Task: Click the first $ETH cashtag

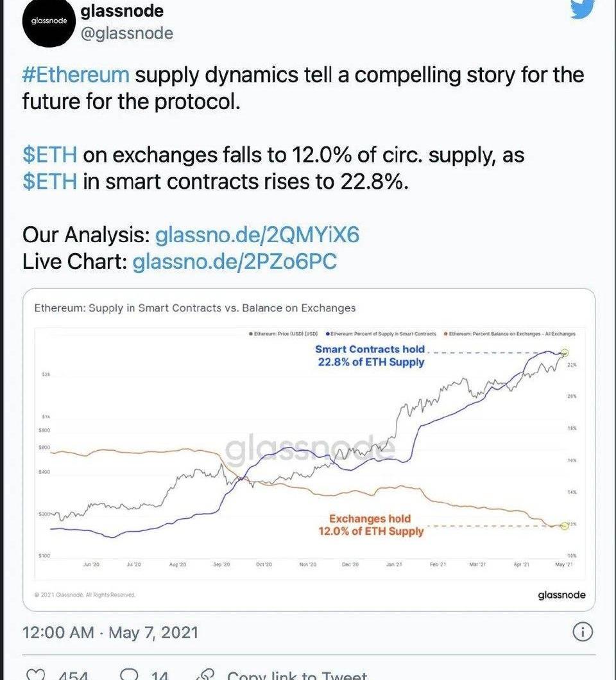Action: click(49, 155)
